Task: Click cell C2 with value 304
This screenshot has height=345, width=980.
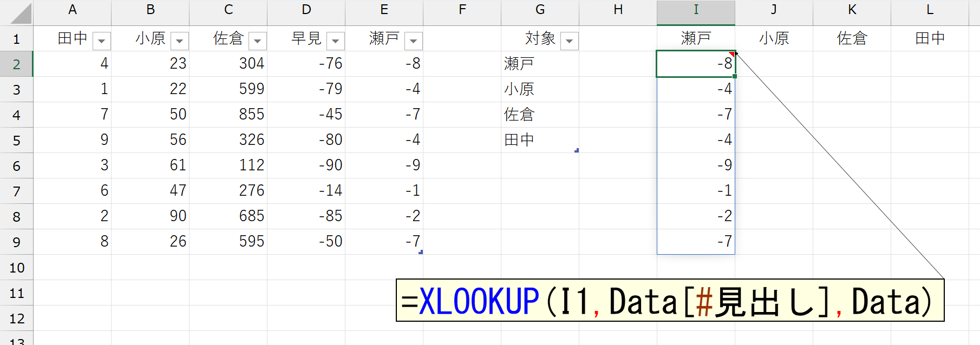Action: pos(228,64)
